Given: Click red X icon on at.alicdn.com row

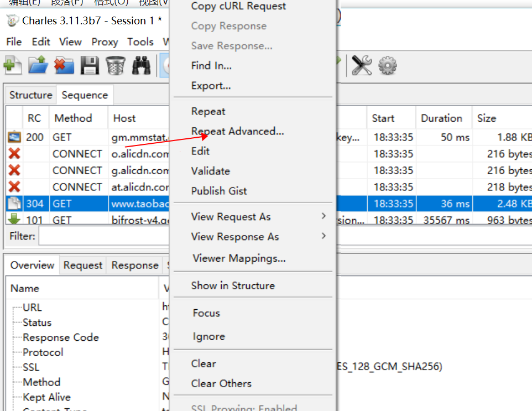Looking at the screenshot, I should coord(14,186).
